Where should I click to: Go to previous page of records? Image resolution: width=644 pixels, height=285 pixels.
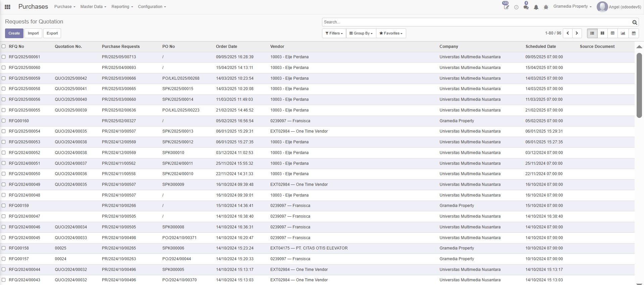568,33
